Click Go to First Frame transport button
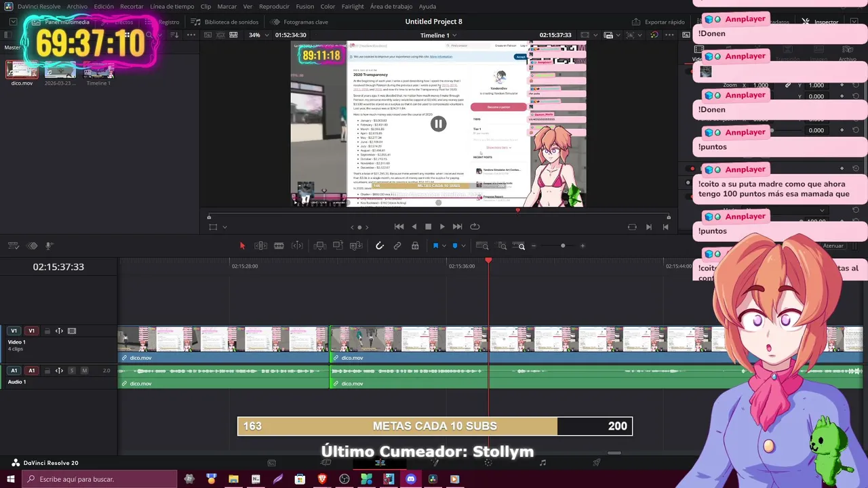 coord(399,226)
